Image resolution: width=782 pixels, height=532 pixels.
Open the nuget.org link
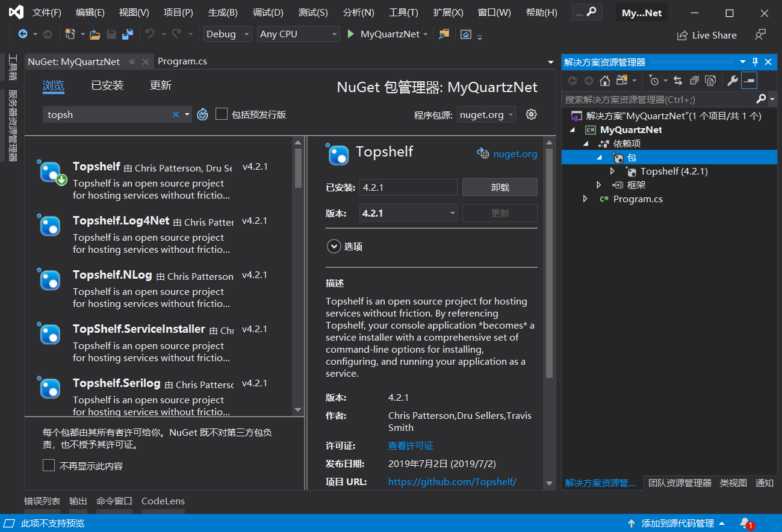coord(515,153)
